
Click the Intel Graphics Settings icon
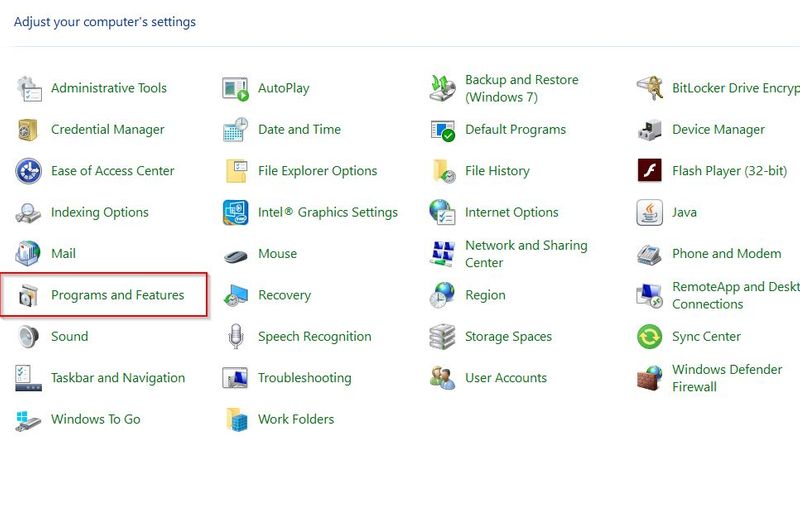236,212
